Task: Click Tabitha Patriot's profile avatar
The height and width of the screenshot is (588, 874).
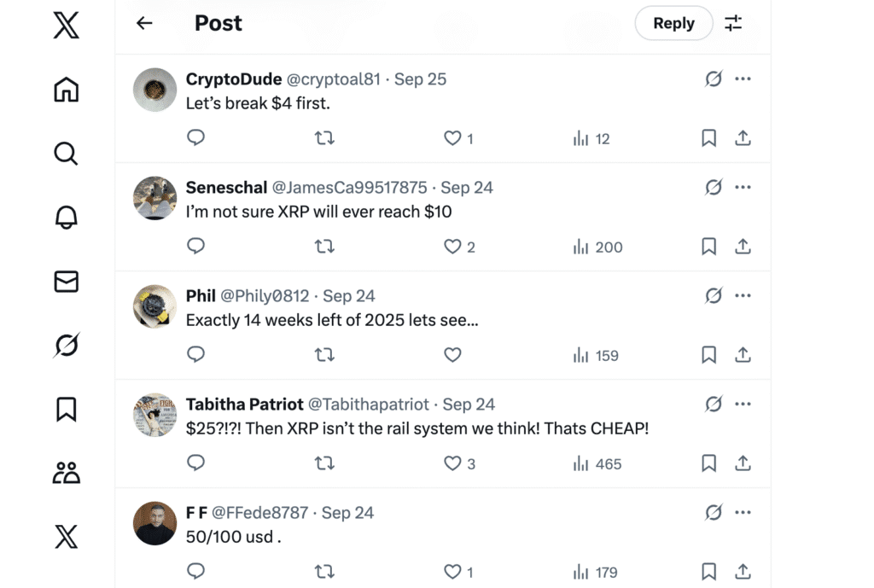Action: pyautogui.click(x=155, y=415)
